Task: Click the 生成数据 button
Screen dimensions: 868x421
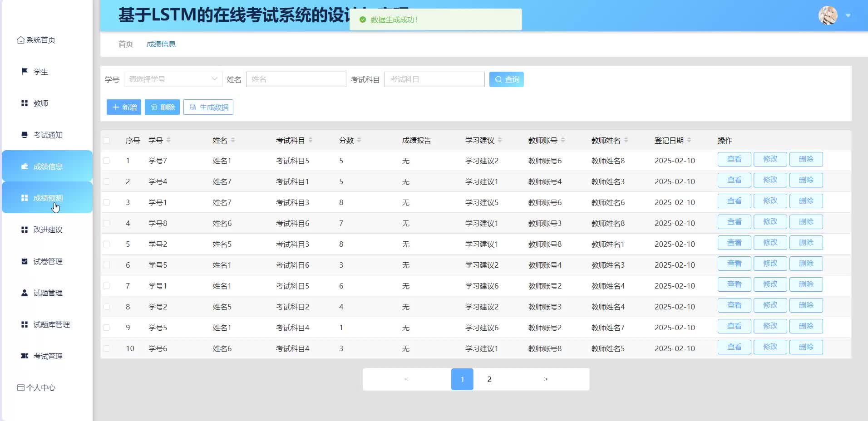Action: coord(208,107)
